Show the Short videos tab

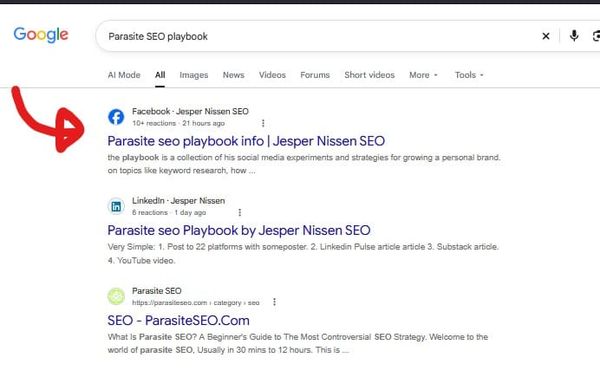tap(369, 75)
